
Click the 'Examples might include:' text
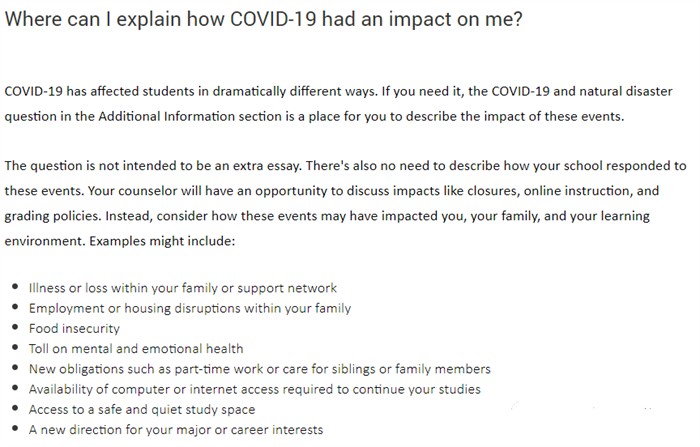click(x=162, y=241)
